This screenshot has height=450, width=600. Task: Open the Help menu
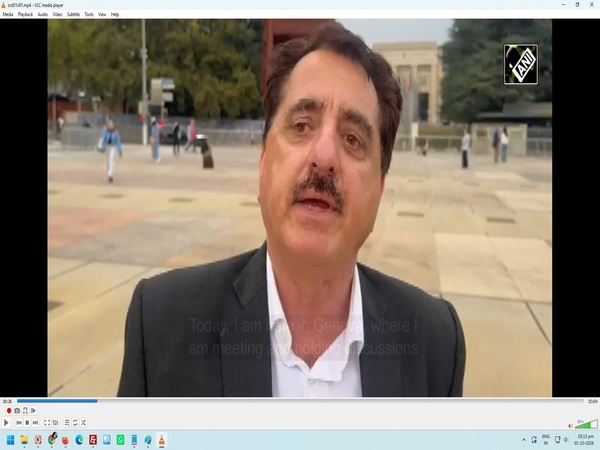(115, 14)
